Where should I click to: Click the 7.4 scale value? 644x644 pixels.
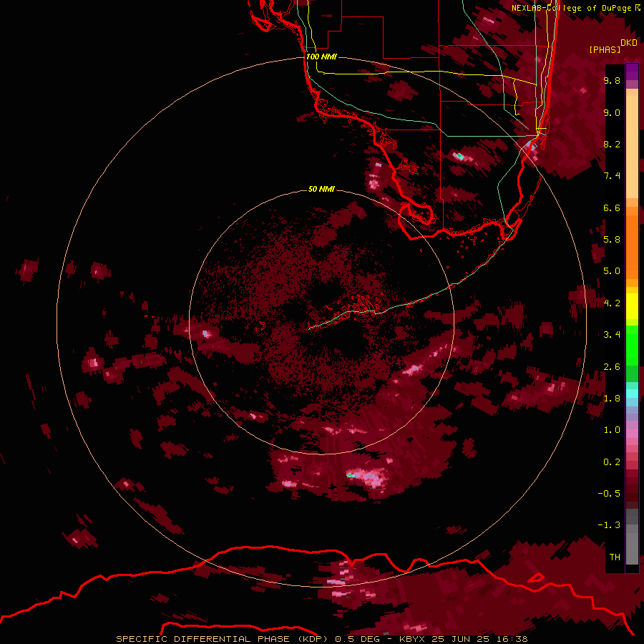pyautogui.click(x=612, y=176)
